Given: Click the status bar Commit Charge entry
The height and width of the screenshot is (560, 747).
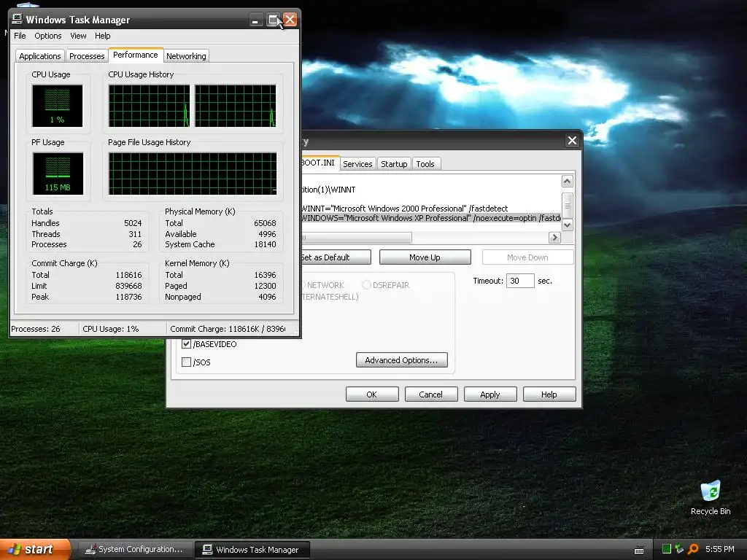Looking at the screenshot, I should (228, 329).
